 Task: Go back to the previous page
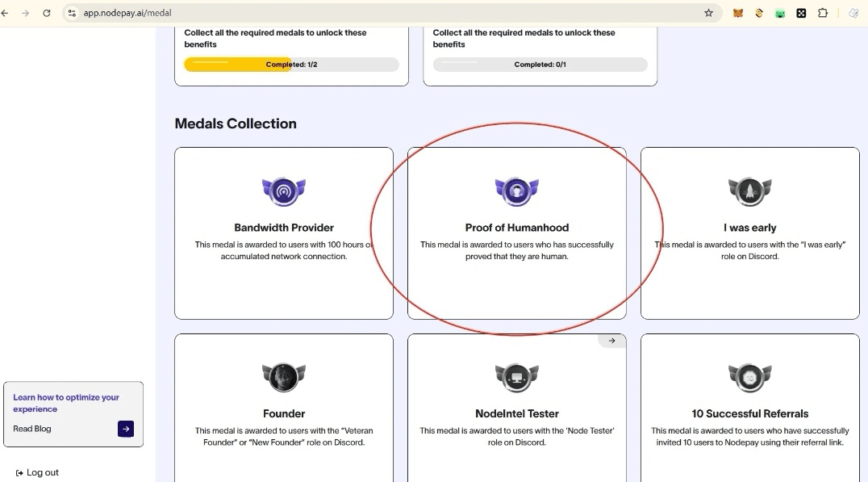point(4,13)
